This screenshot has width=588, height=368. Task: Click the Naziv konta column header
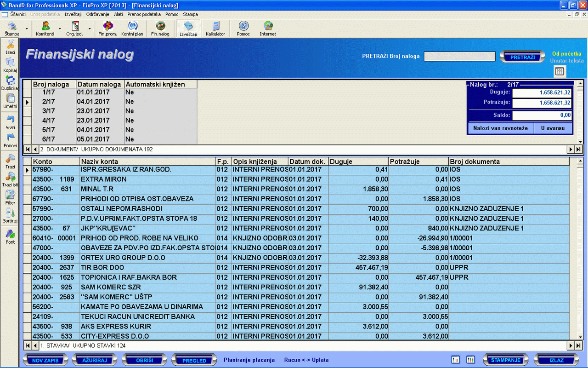coord(147,161)
